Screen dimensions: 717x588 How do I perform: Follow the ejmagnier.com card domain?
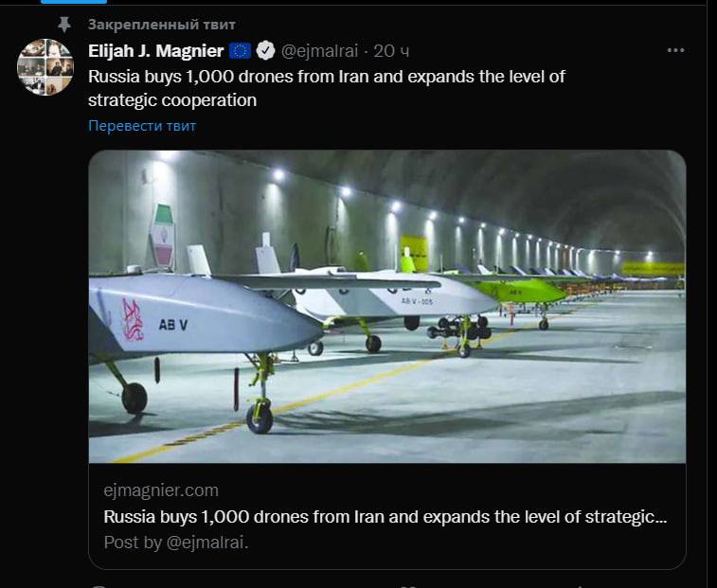point(161,490)
